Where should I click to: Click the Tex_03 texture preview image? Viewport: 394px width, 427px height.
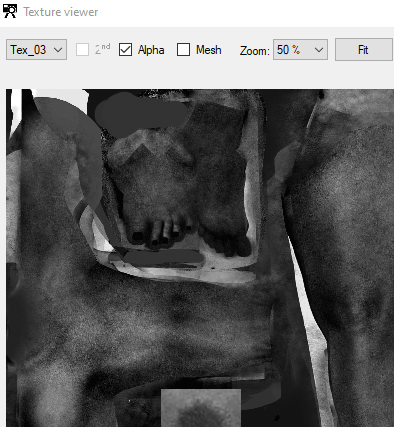point(200,258)
